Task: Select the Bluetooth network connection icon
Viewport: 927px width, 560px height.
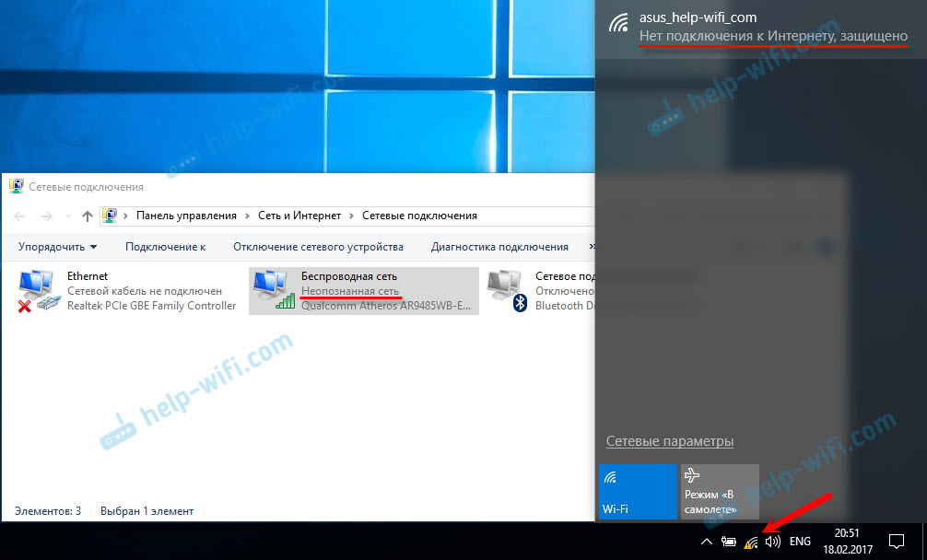Action: (507, 291)
